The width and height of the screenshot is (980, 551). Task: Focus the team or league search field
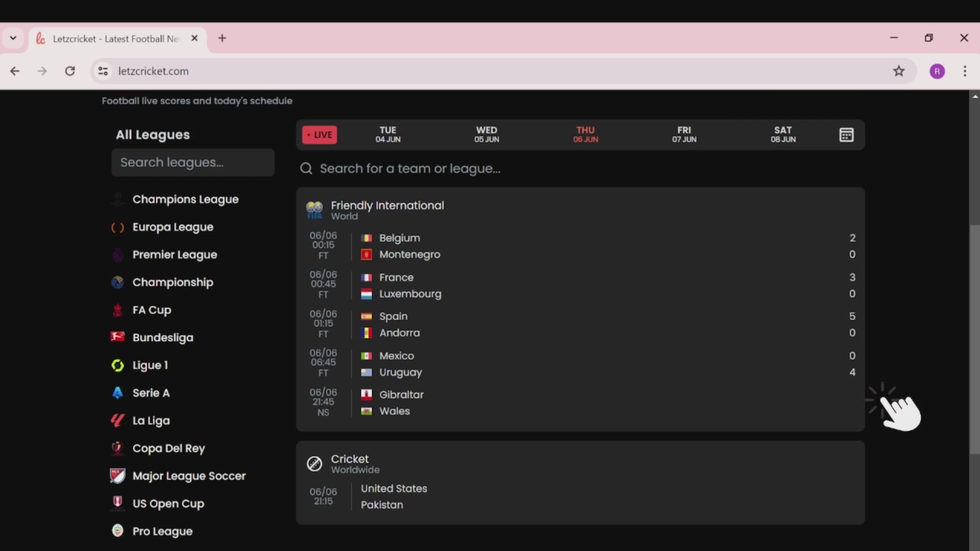pyautogui.click(x=580, y=168)
